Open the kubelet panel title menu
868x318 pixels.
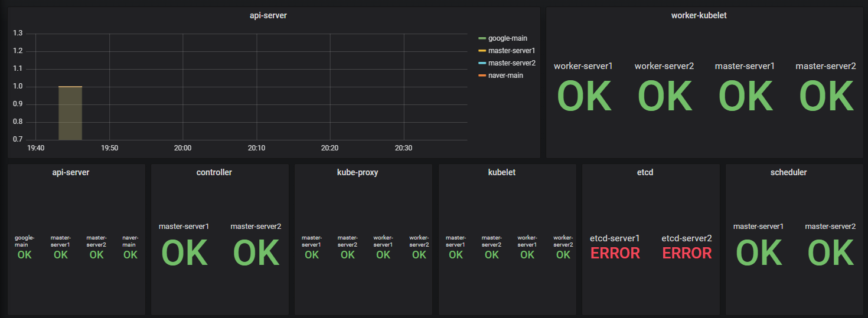click(501, 172)
